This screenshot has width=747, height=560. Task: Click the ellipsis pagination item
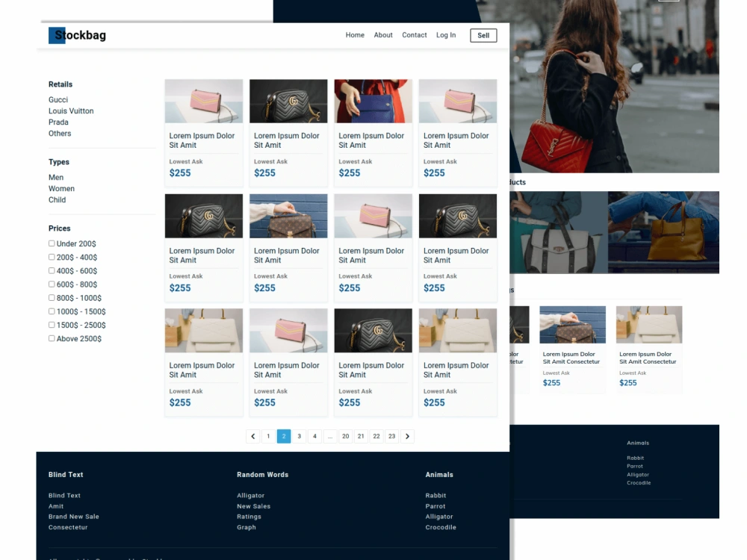pos(330,436)
